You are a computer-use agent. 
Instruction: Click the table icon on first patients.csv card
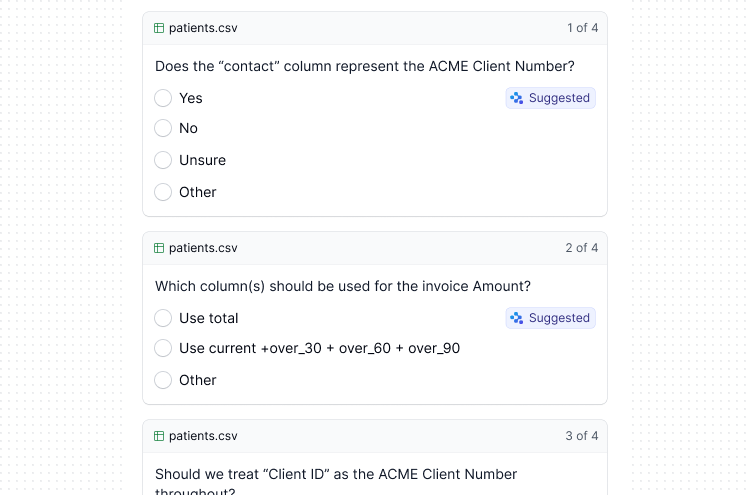159,28
